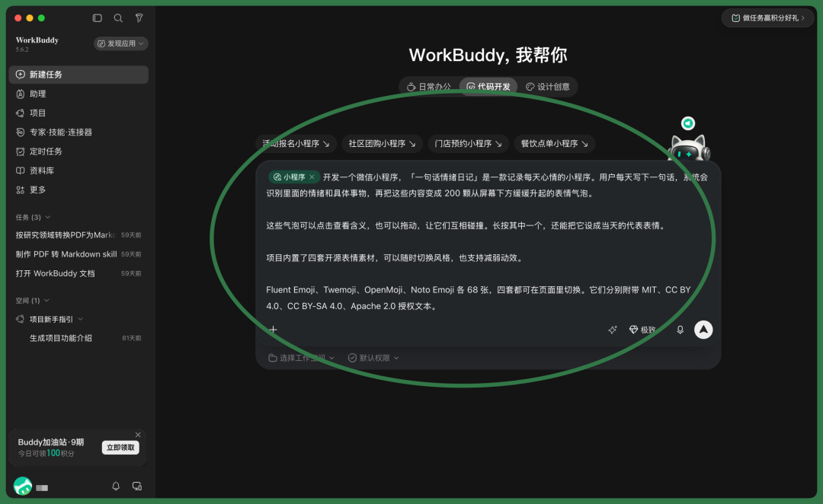
Task: Click the plus attachment icon
Action: click(273, 330)
